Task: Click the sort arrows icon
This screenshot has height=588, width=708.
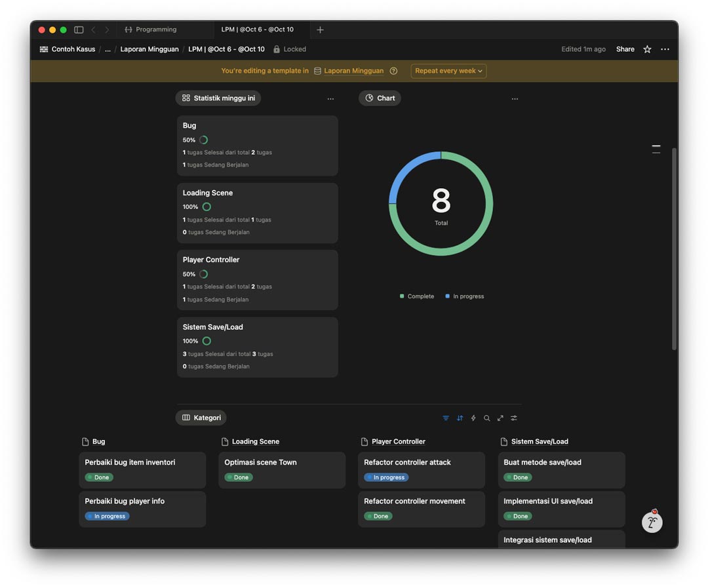Action: (x=460, y=418)
